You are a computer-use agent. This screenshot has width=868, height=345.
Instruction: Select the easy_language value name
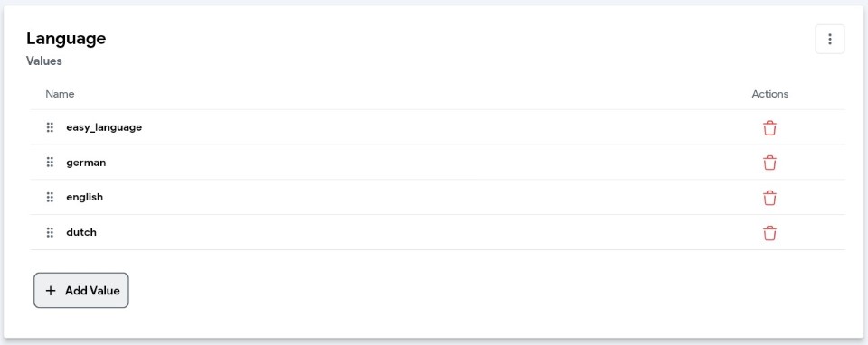pyautogui.click(x=104, y=127)
